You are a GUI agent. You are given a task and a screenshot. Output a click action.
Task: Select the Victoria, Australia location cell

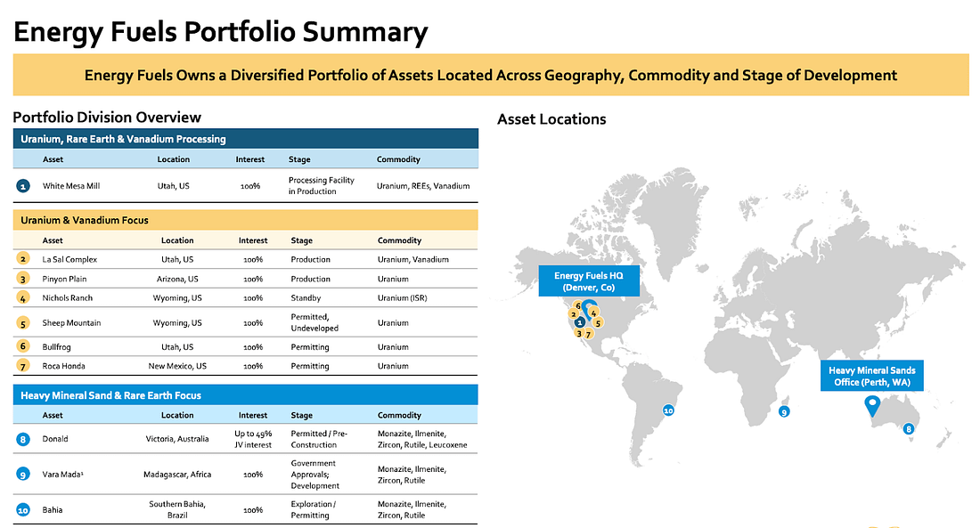pos(177,439)
